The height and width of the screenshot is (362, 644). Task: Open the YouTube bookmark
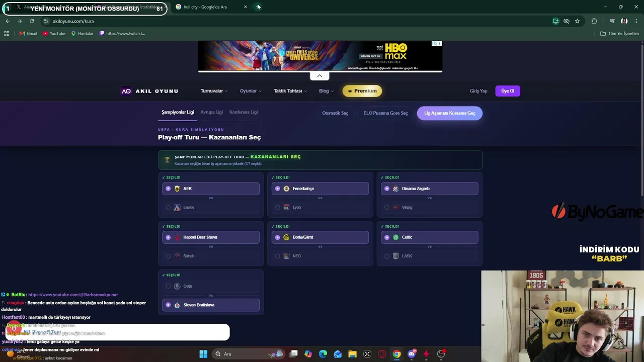pyautogui.click(x=54, y=33)
